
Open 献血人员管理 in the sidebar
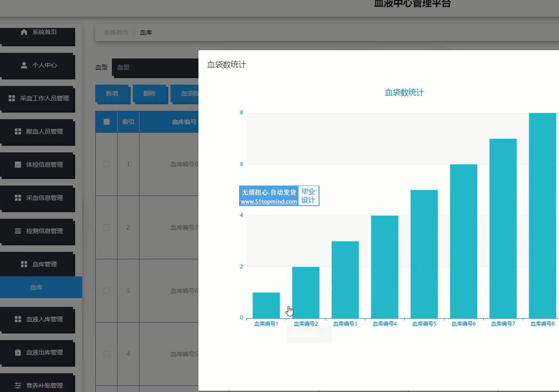pos(38,132)
